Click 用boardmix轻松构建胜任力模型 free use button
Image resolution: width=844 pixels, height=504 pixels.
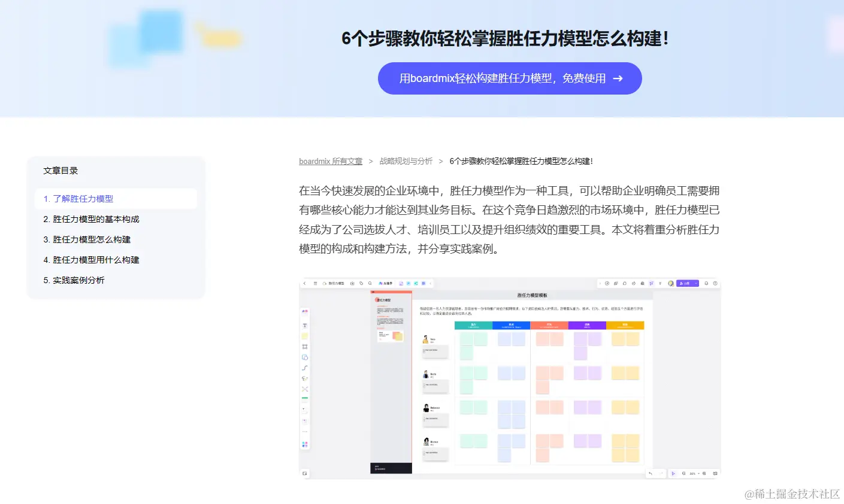(x=509, y=78)
